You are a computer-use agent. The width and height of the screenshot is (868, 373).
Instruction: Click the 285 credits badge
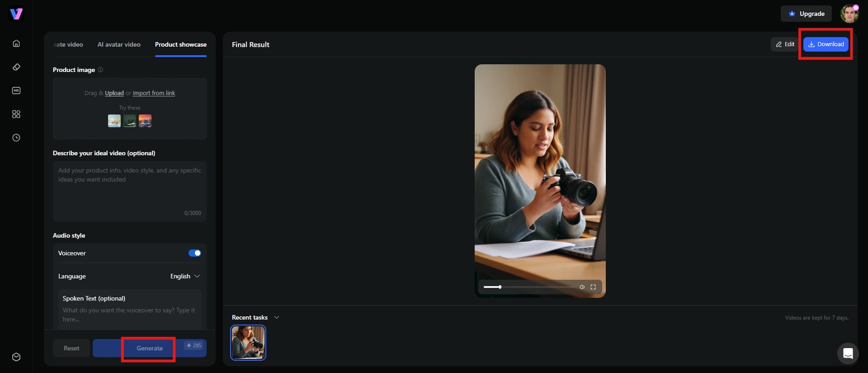(194, 345)
